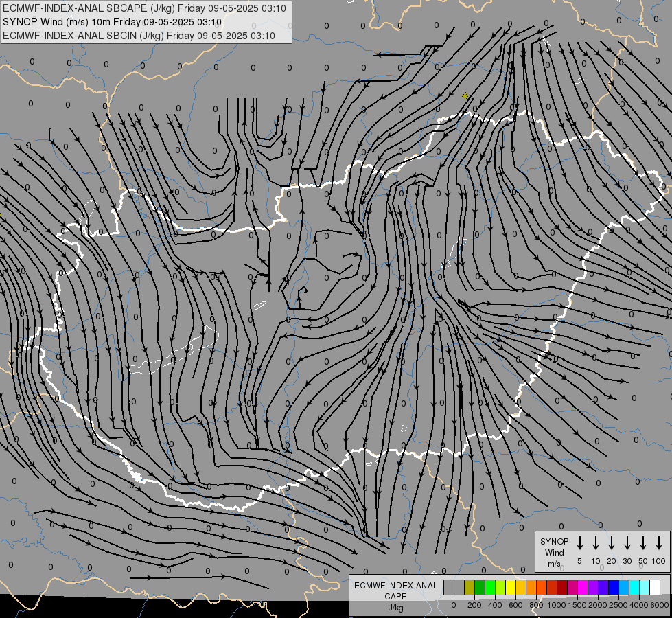Pick the bright green CAPE legend swatch
Screen dimensions: 672x618
coord(490,587)
